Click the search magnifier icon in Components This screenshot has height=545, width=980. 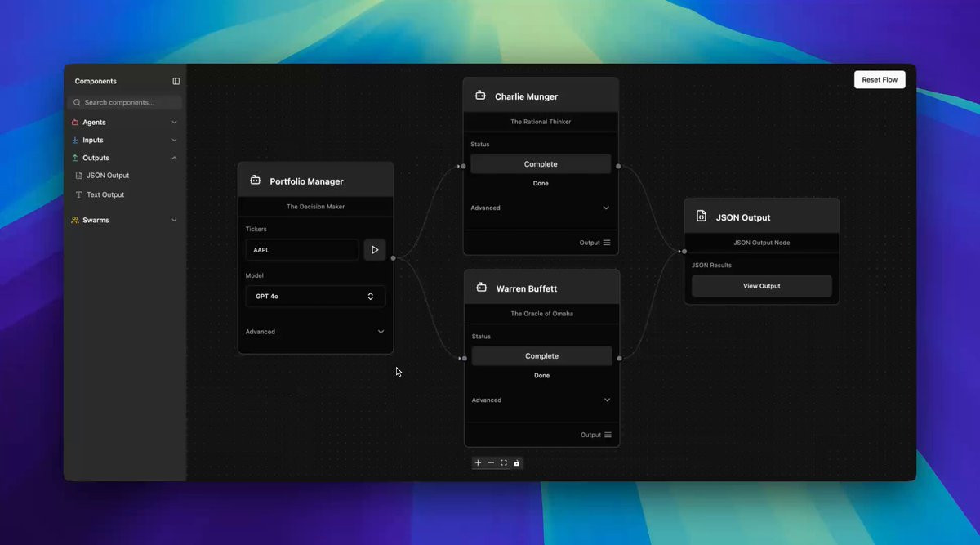pyautogui.click(x=77, y=102)
